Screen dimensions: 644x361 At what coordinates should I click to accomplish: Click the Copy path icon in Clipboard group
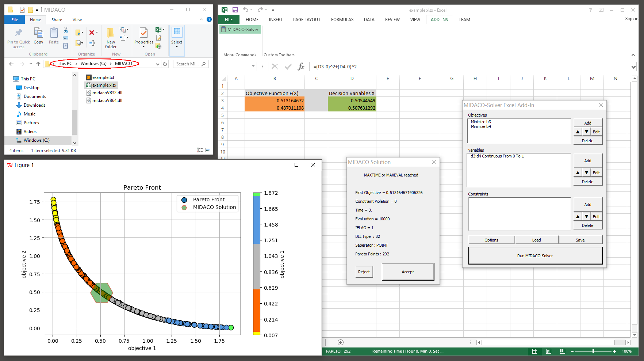[66, 38]
